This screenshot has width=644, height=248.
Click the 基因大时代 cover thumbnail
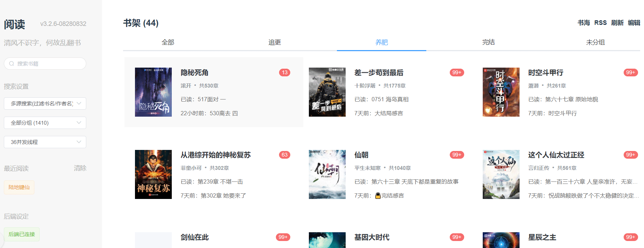[327, 240]
